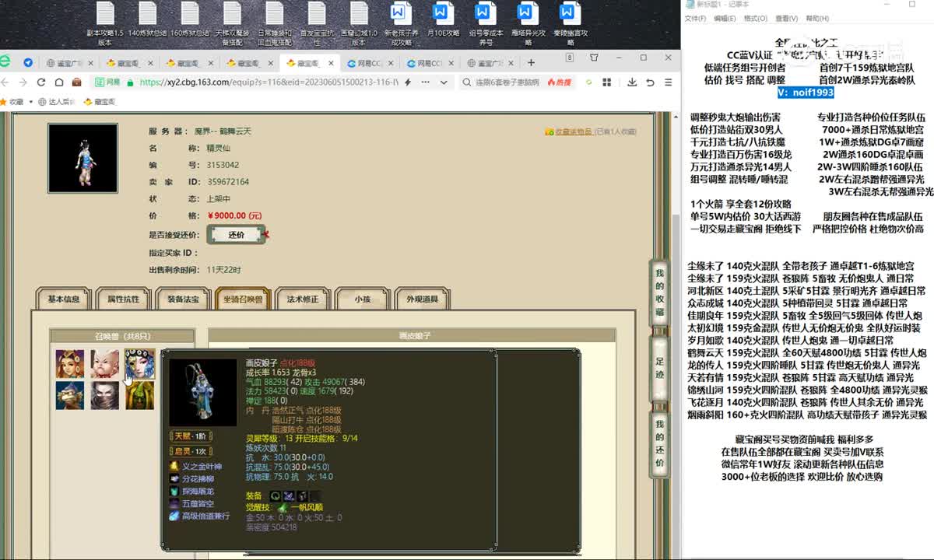This screenshot has height=560, width=934.
Task: Select the green-faced pet portrait
Action: [139, 395]
